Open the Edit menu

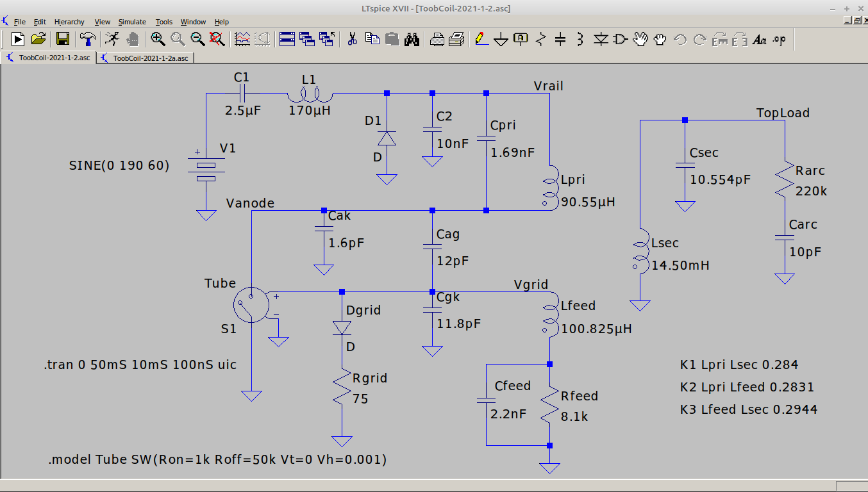40,22
